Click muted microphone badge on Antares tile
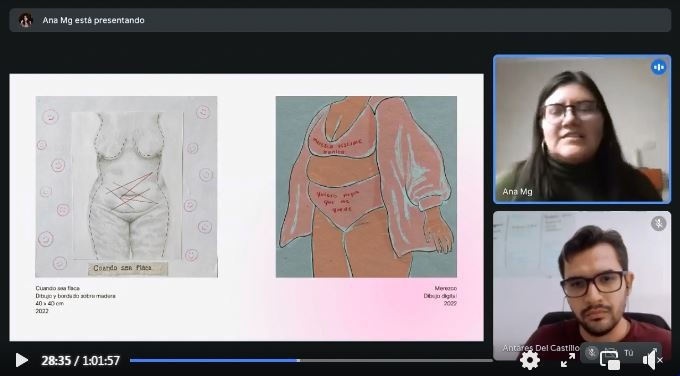Viewport: 680px width, 376px height. (x=658, y=223)
